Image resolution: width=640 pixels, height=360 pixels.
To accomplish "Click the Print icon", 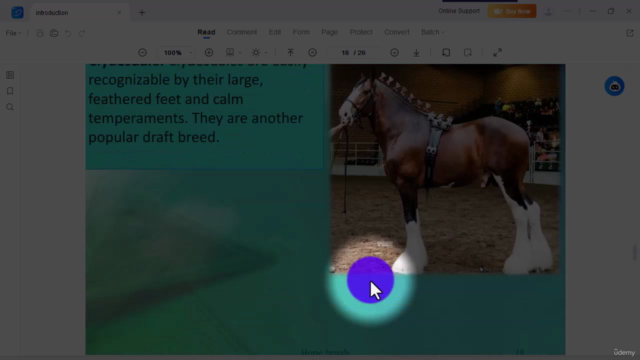I will [x=54, y=33].
